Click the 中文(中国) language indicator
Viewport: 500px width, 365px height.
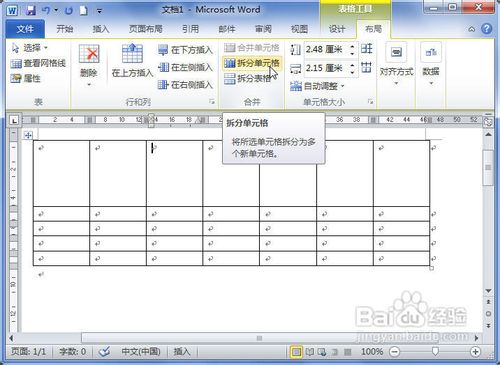pyautogui.click(x=141, y=352)
